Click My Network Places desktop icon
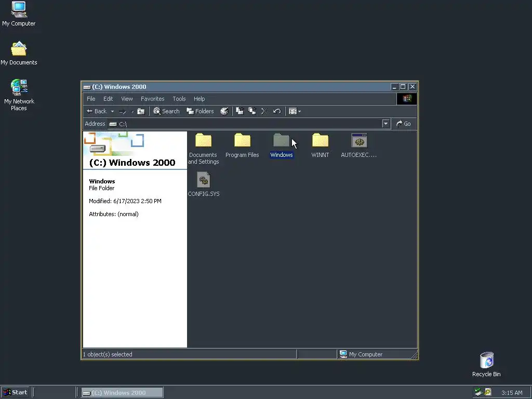 point(19,95)
